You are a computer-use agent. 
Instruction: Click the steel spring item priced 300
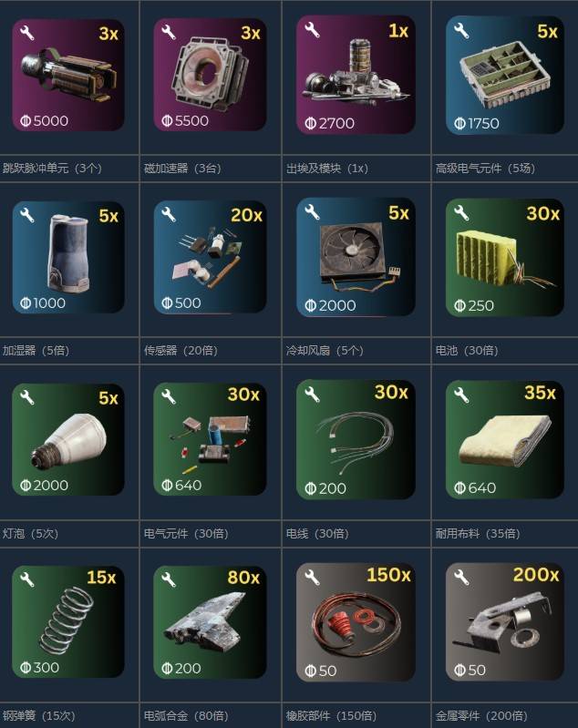68,621
